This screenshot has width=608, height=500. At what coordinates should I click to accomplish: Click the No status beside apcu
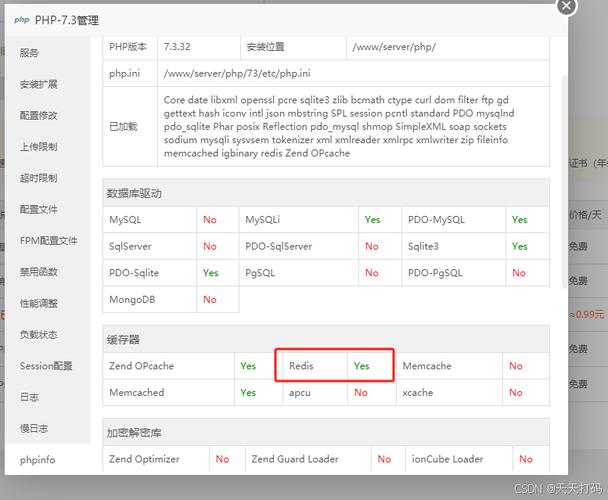[361, 393]
